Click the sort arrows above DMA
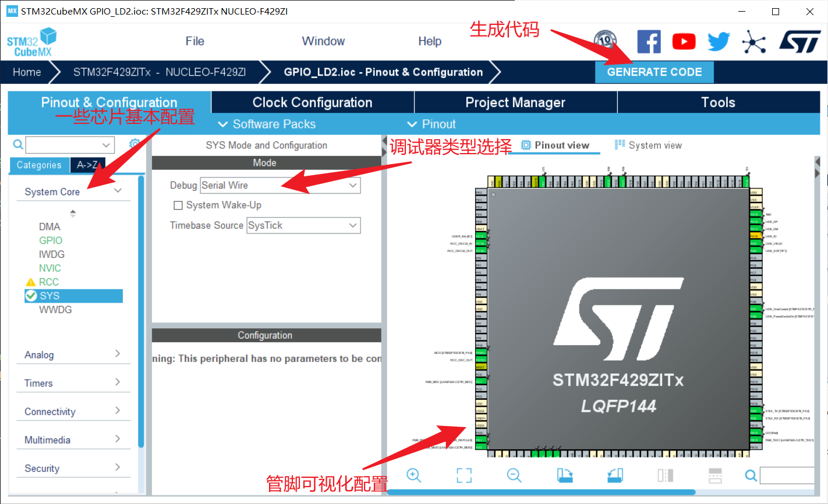The image size is (828, 504). click(x=73, y=213)
